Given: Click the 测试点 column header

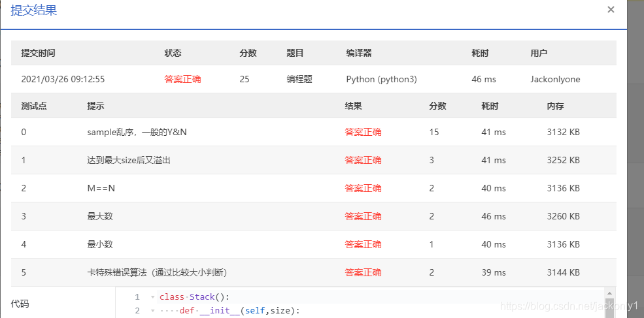Looking at the screenshot, I should [x=34, y=106].
